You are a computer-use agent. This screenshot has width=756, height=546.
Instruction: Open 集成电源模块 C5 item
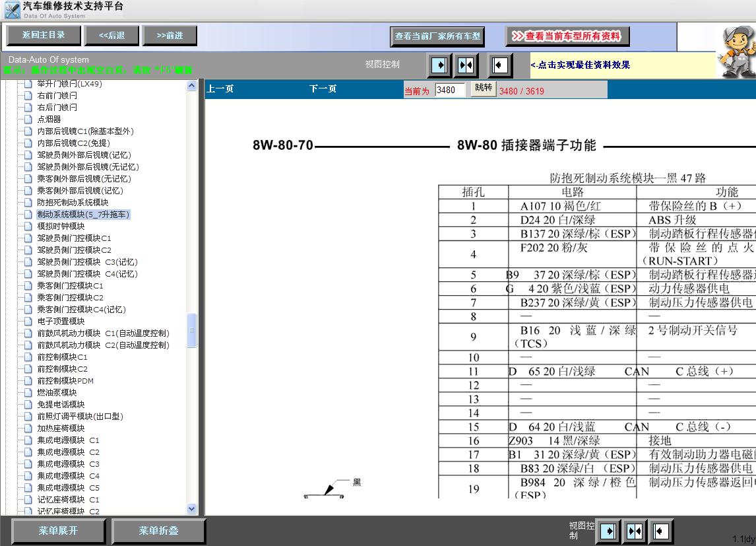click(68, 488)
